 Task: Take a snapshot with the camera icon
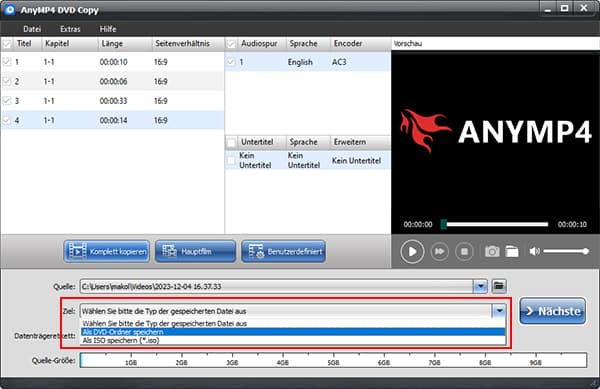(x=492, y=251)
